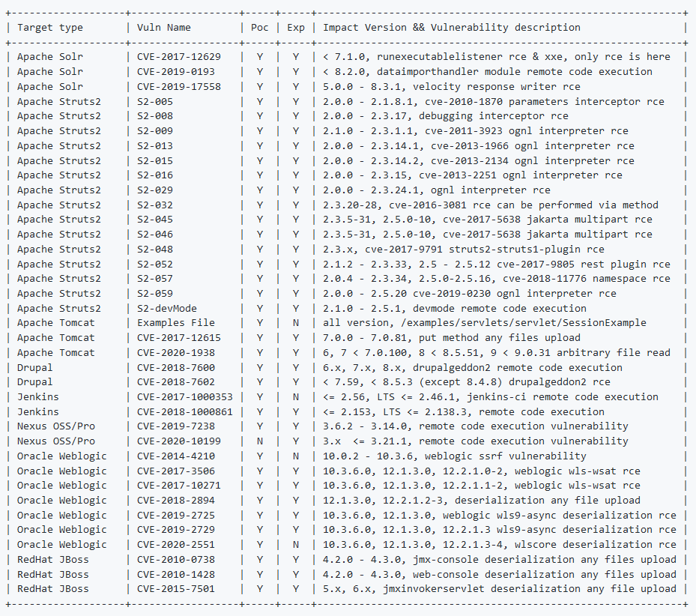This screenshot has width=696, height=616.
Task: Click the CVE-2018-7602 cell
Action: click(176, 382)
